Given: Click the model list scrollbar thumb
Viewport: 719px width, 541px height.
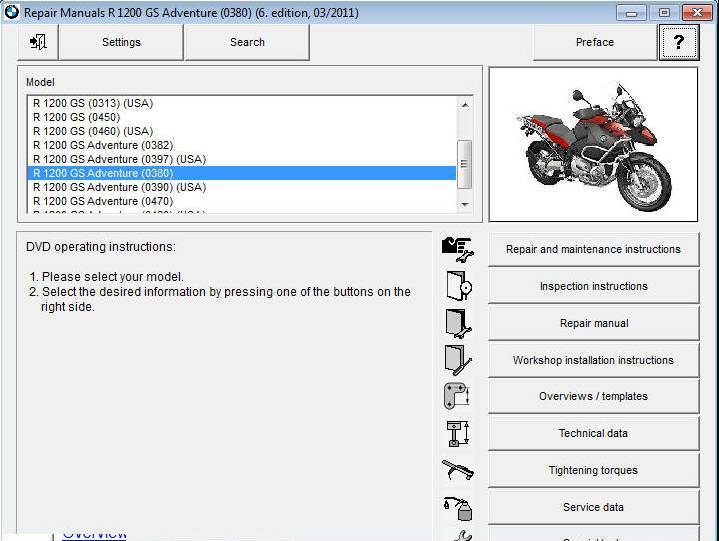Looking at the screenshot, I should coord(465,164).
